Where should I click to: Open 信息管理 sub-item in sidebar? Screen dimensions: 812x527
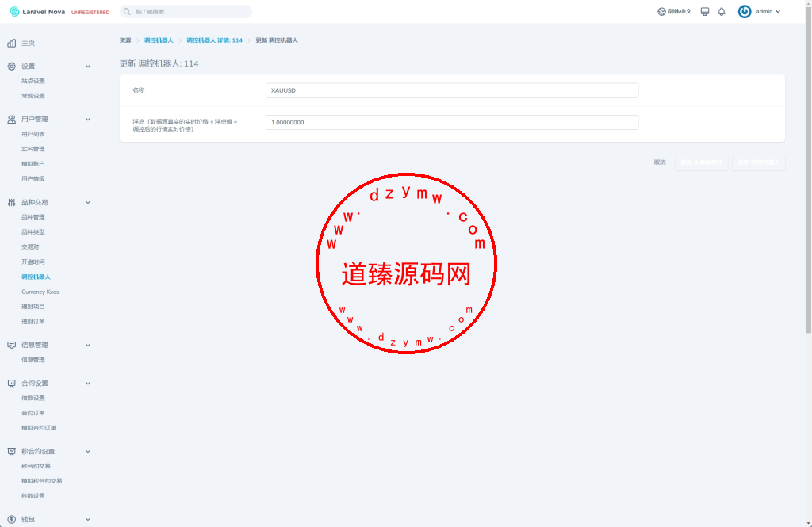[x=33, y=360]
